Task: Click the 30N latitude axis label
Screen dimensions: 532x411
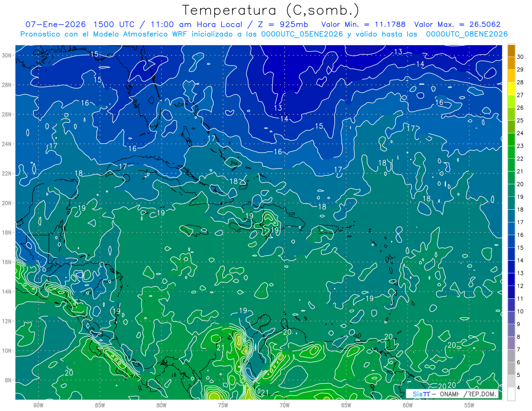Action: [x=8, y=55]
